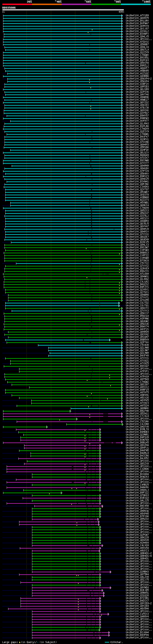
Task: Click the green ~80% identity legend segment
Action: 106,4
